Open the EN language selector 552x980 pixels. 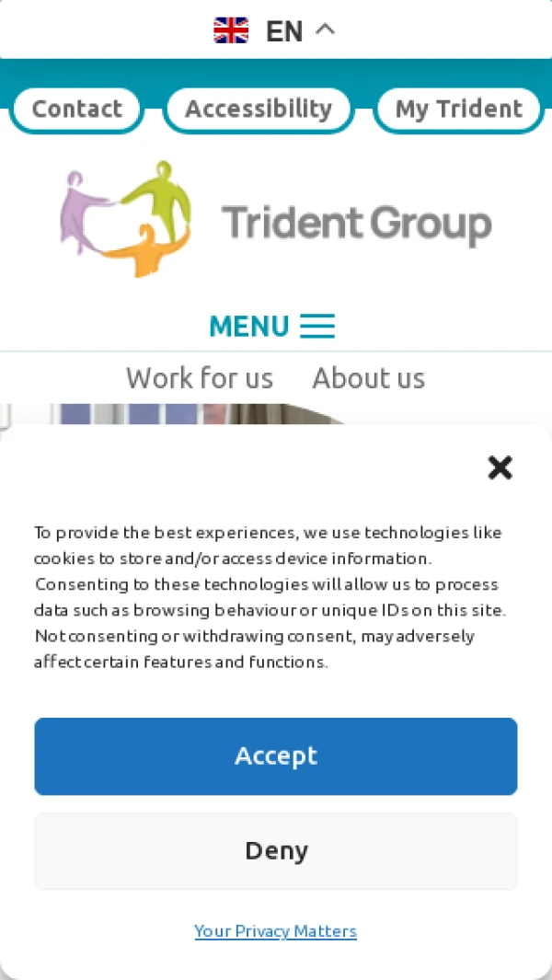pyautogui.click(x=284, y=31)
